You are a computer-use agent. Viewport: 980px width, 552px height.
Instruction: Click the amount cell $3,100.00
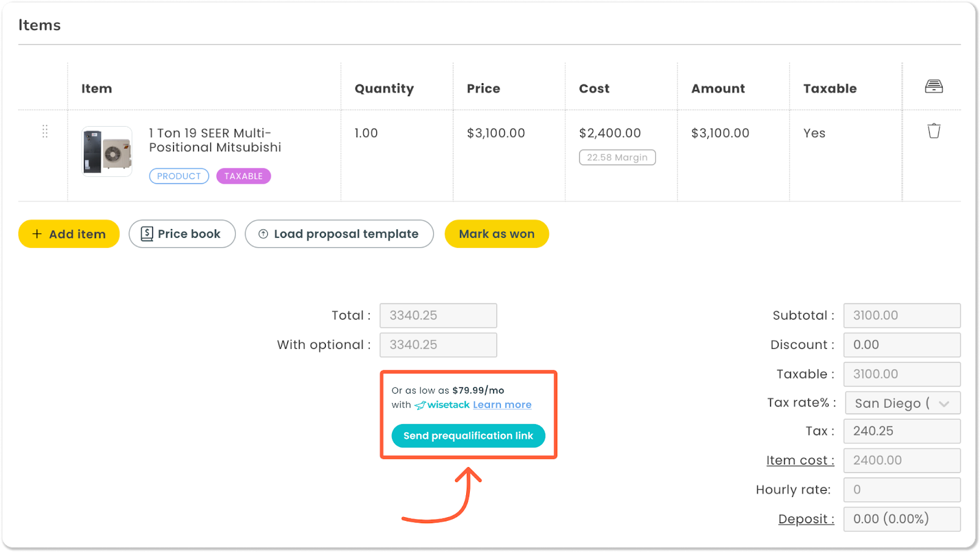point(720,133)
